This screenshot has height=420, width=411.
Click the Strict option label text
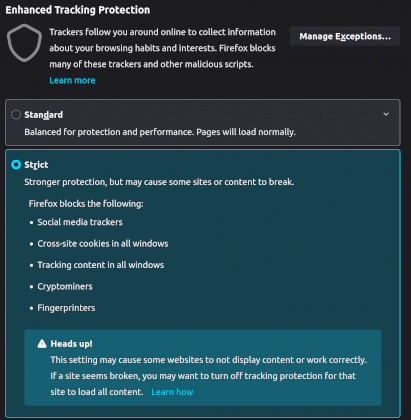[x=36, y=165]
